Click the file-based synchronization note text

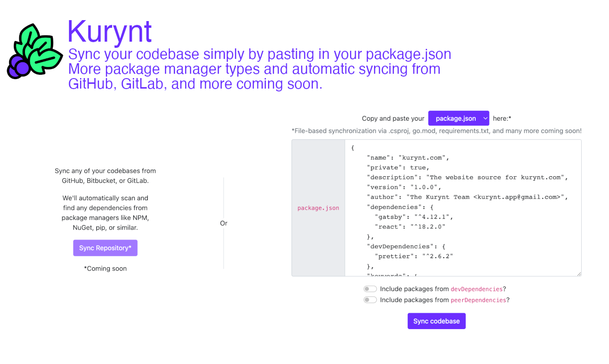pyautogui.click(x=436, y=131)
